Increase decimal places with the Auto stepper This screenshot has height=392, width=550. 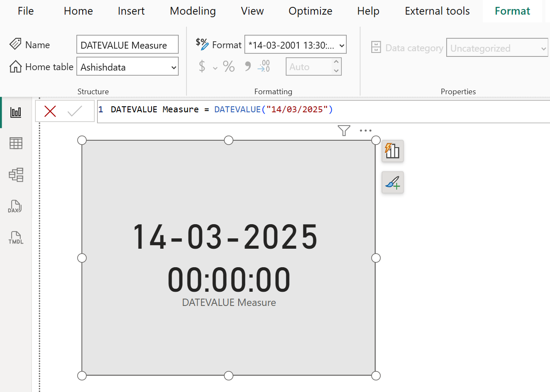point(337,62)
